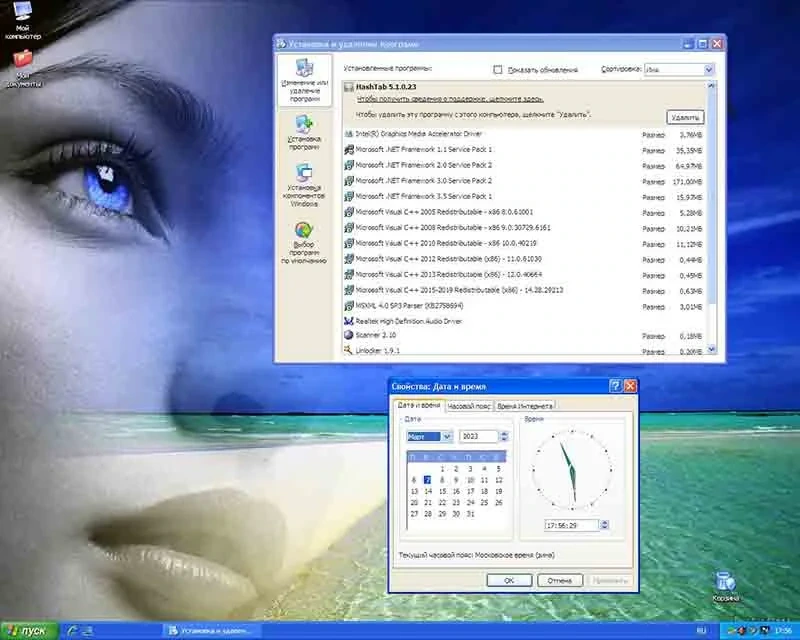Select day 24 in the calendar

(470, 503)
